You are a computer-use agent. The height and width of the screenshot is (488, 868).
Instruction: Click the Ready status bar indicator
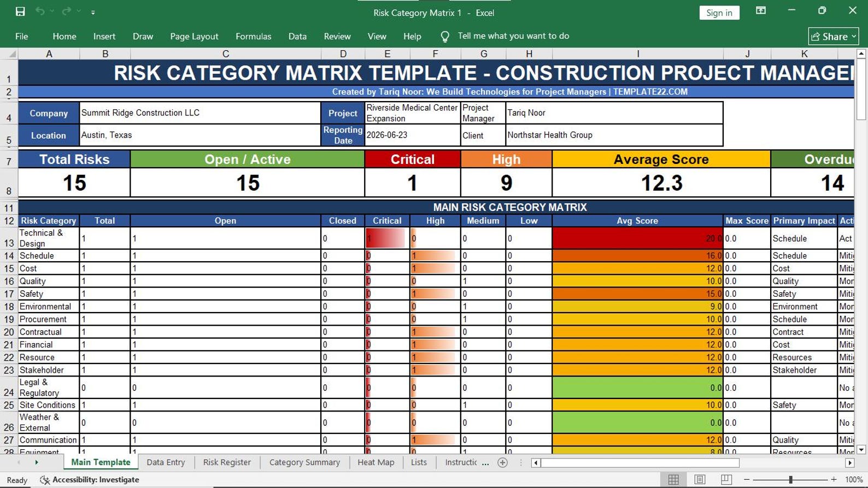pos(17,480)
